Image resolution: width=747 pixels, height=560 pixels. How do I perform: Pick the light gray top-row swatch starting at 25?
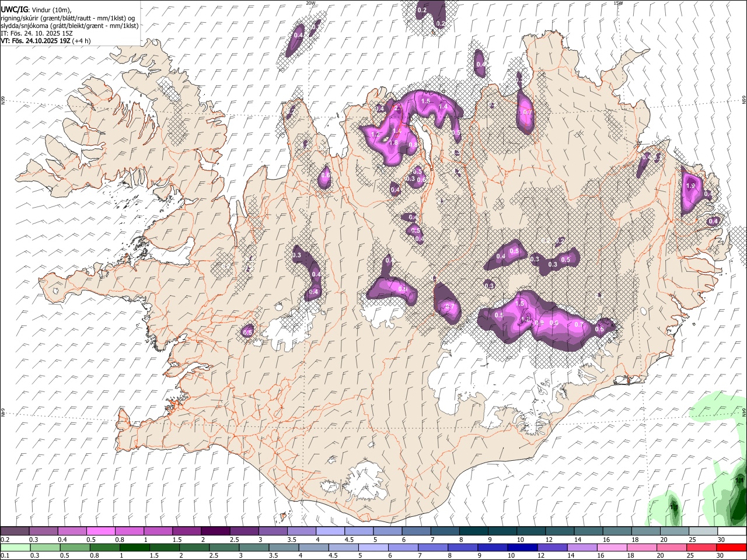[x=703, y=531]
